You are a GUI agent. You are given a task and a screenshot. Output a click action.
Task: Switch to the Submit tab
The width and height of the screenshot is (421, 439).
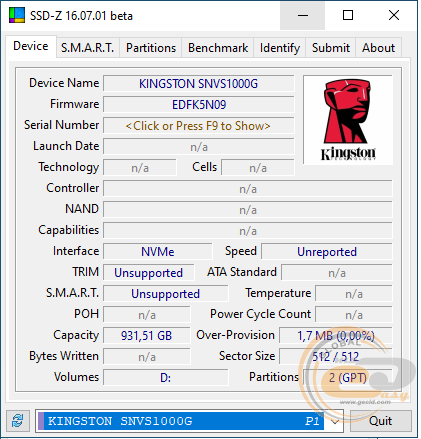[331, 48]
